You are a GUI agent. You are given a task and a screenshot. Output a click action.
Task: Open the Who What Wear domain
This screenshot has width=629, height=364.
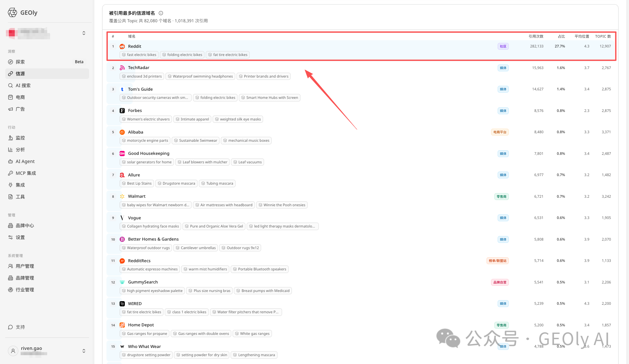(x=144, y=347)
